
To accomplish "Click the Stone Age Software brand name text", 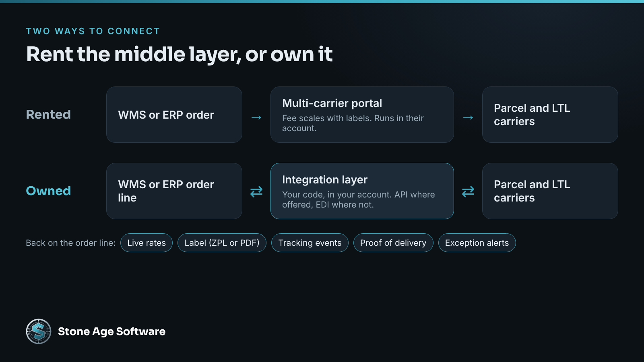I will pyautogui.click(x=111, y=331).
